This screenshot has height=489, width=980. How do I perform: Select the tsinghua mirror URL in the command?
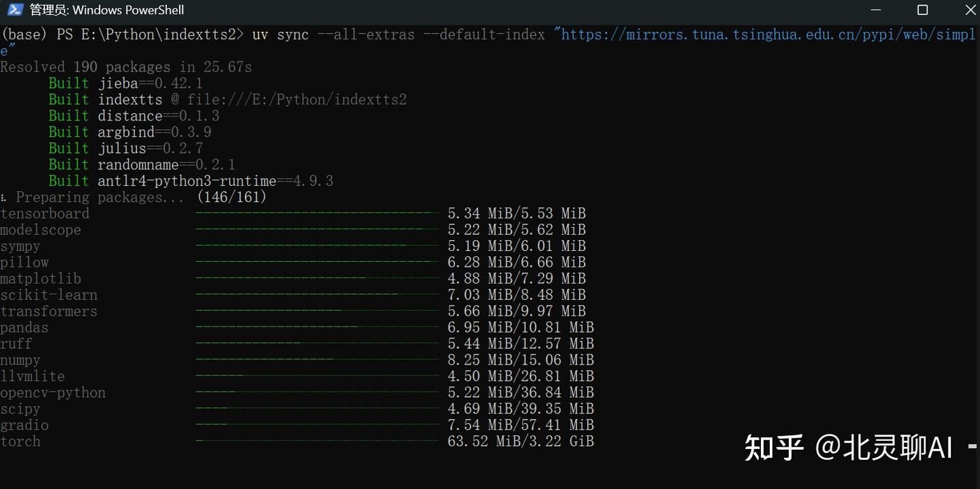762,34
